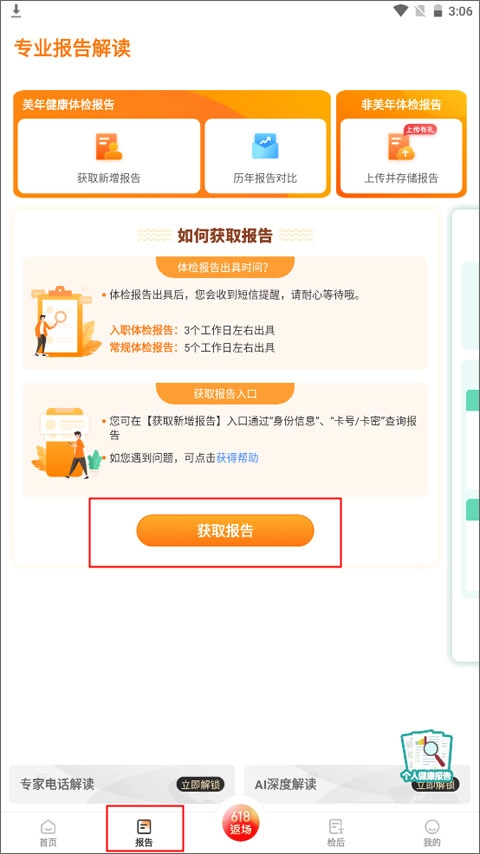The image size is (480, 854).
Task: Tap the 618返场 red circle badge
Action: click(x=240, y=822)
